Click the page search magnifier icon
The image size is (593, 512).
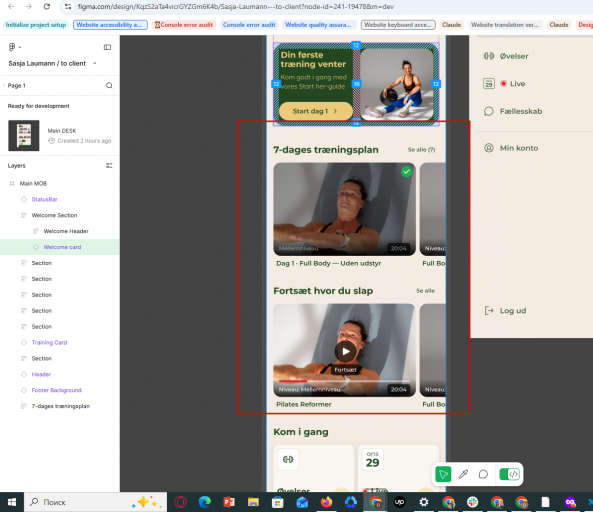[x=109, y=85]
